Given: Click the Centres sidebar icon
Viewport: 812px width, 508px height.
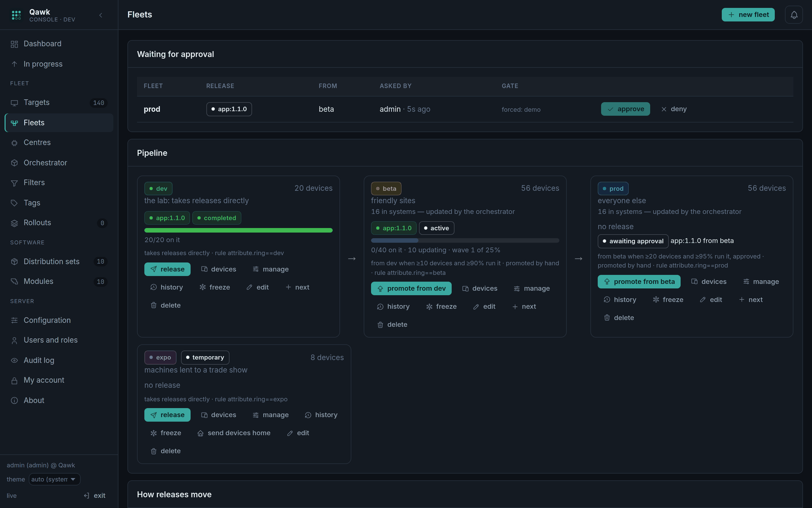Looking at the screenshot, I should 14,143.
